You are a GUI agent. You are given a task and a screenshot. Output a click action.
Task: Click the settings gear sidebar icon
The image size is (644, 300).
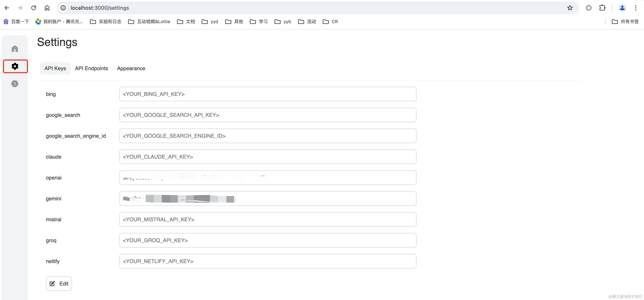(15, 66)
